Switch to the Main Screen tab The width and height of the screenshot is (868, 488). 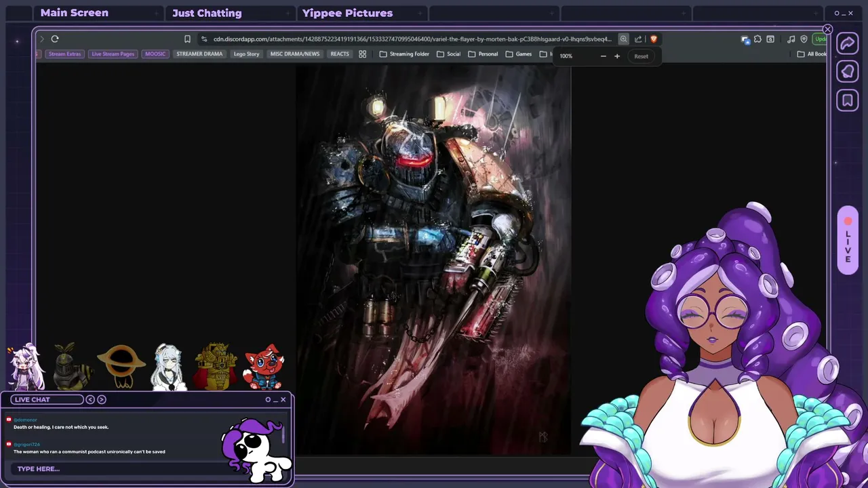[75, 13]
